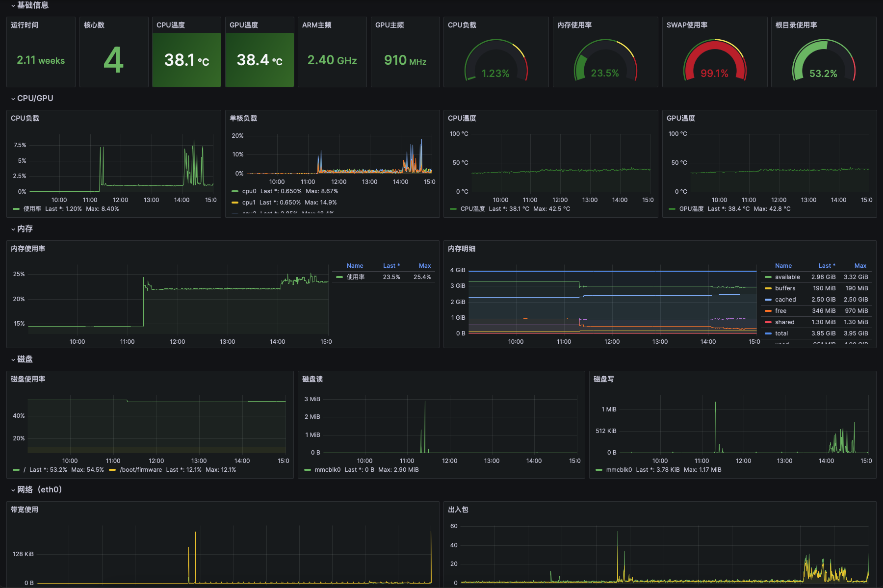Sort 内存使用率 legend by Name column
883x588 pixels.
355,266
